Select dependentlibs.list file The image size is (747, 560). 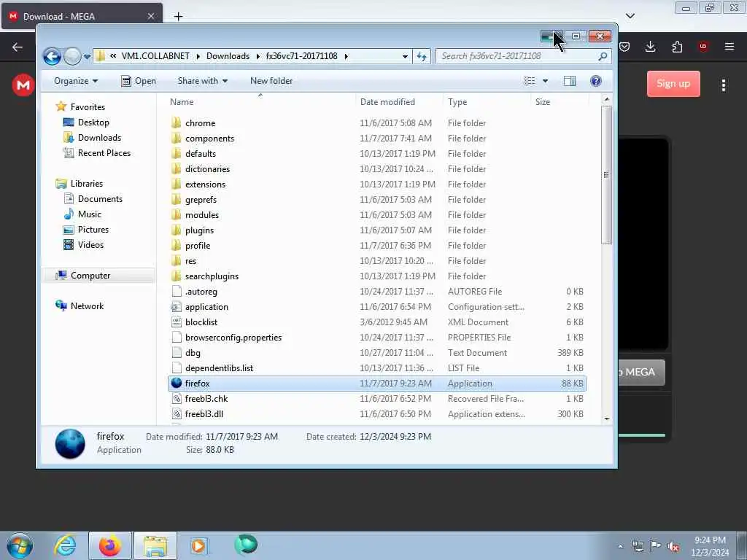(x=219, y=368)
